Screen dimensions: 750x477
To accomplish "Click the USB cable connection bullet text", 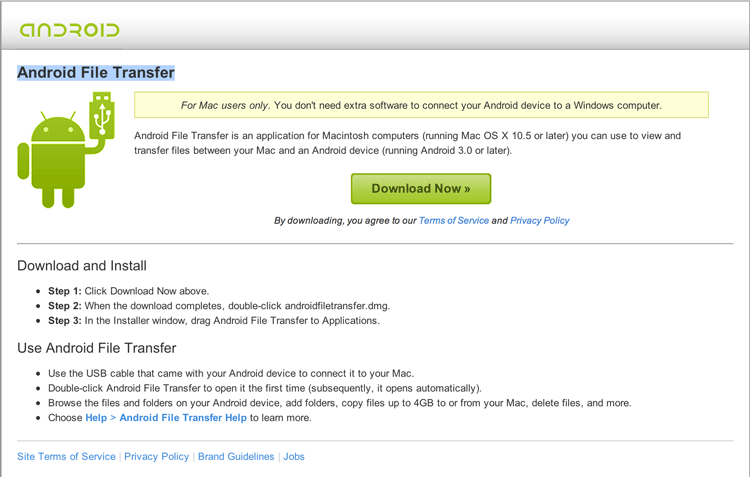I will point(231,373).
